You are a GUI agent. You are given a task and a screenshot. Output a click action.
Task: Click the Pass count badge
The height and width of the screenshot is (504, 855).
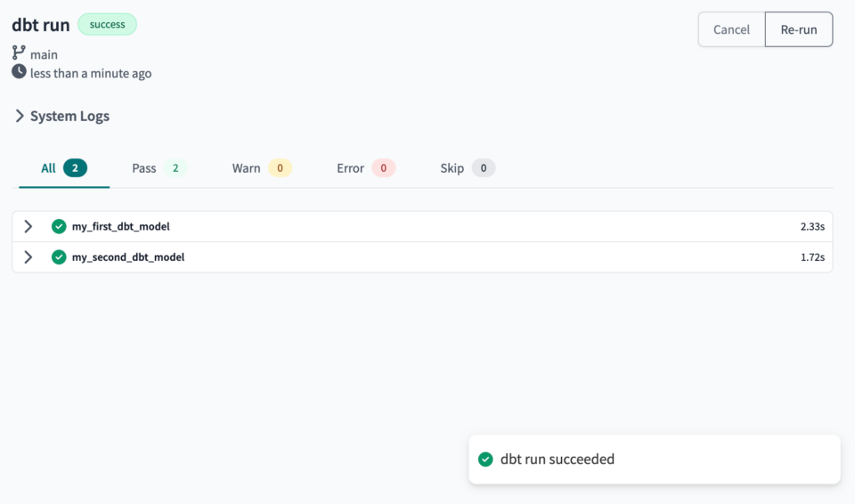coord(175,168)
